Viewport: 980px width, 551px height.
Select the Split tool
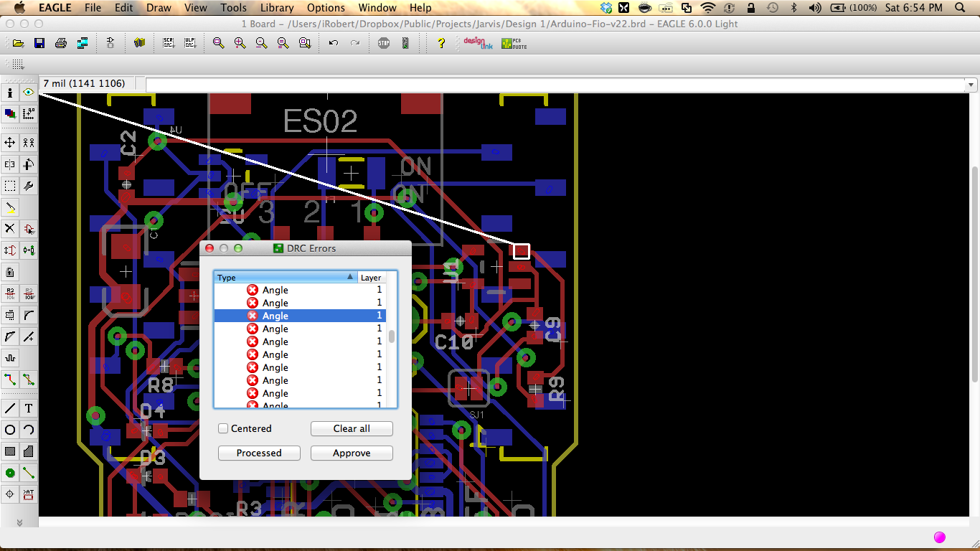10,336
